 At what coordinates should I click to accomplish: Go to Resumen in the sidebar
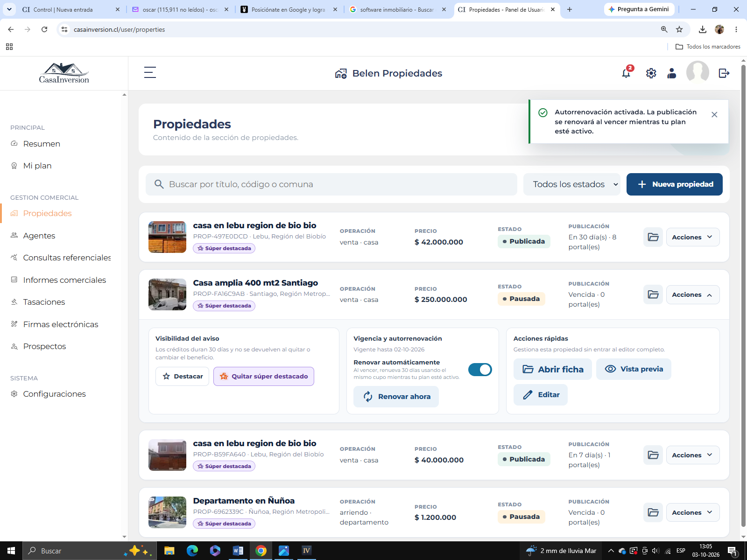tap(42, 144)
